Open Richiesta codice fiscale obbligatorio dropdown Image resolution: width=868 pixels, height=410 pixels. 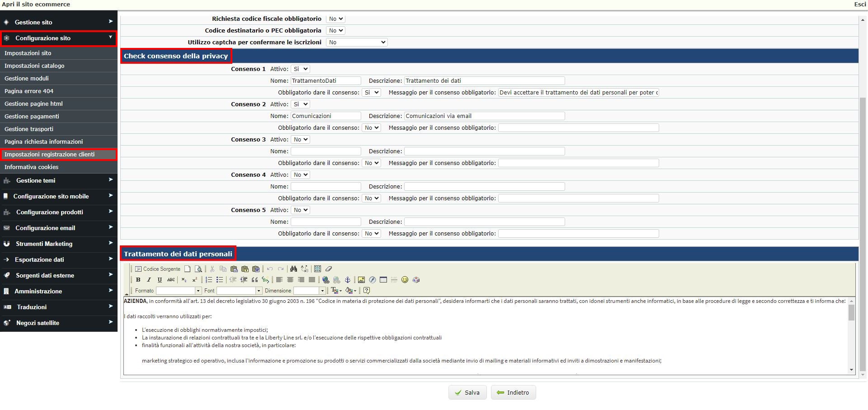tap(335, 19)
